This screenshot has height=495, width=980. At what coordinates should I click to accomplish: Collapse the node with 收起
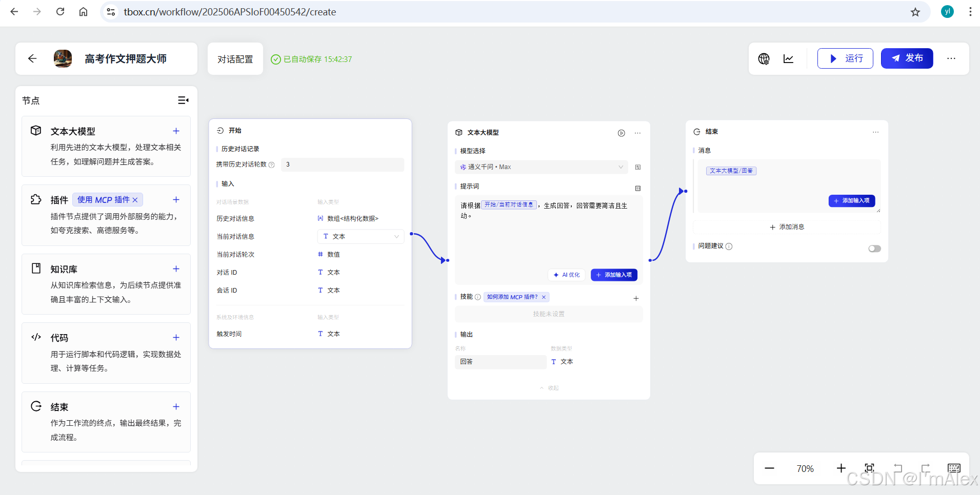pos(549,388)
